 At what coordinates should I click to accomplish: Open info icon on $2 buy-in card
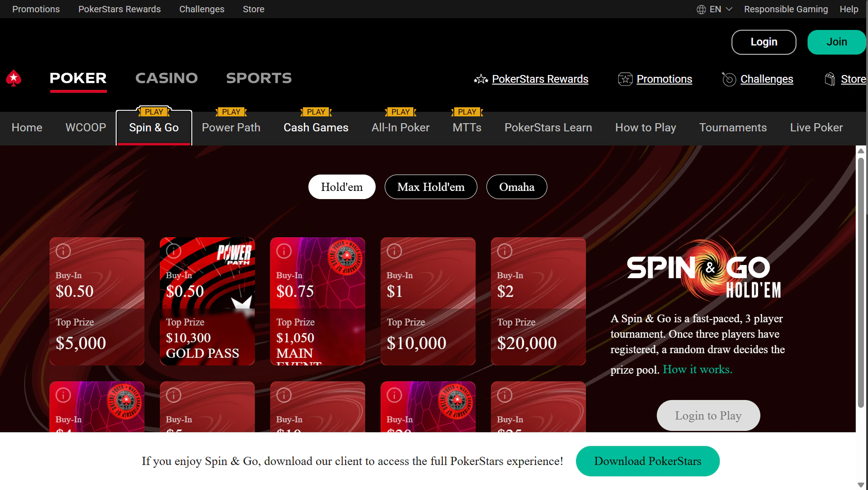505,251
